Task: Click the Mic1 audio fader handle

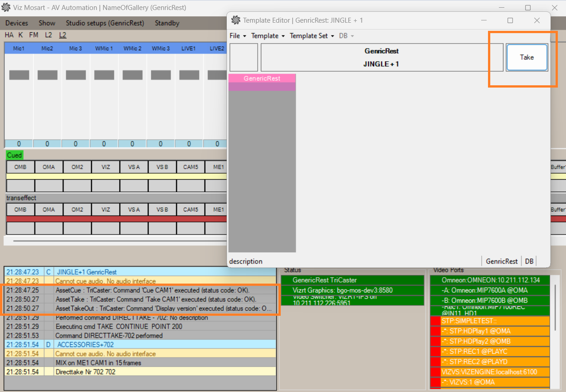Action: pyautogui.click(x=19, y=75)
